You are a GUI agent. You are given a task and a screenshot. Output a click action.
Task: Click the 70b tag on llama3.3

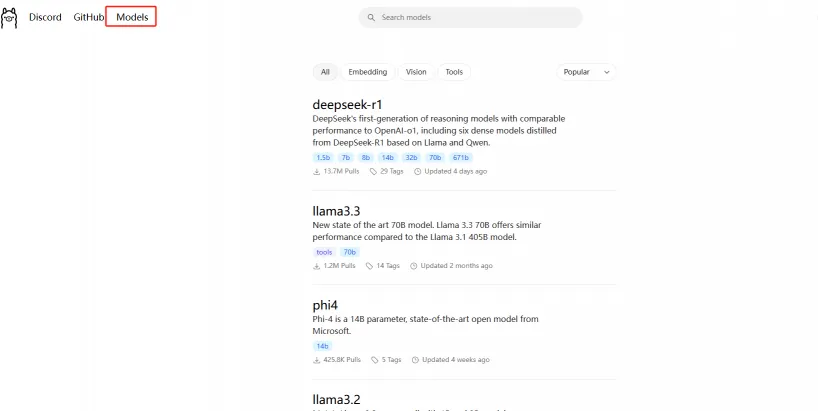[x=350, y=252]
